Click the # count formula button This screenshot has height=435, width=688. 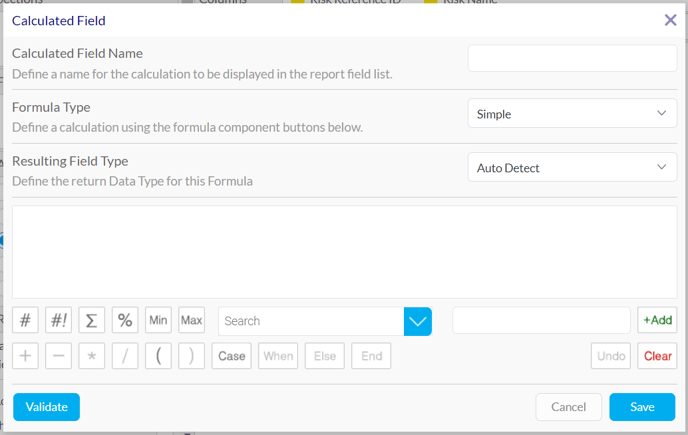click(25, 320)
